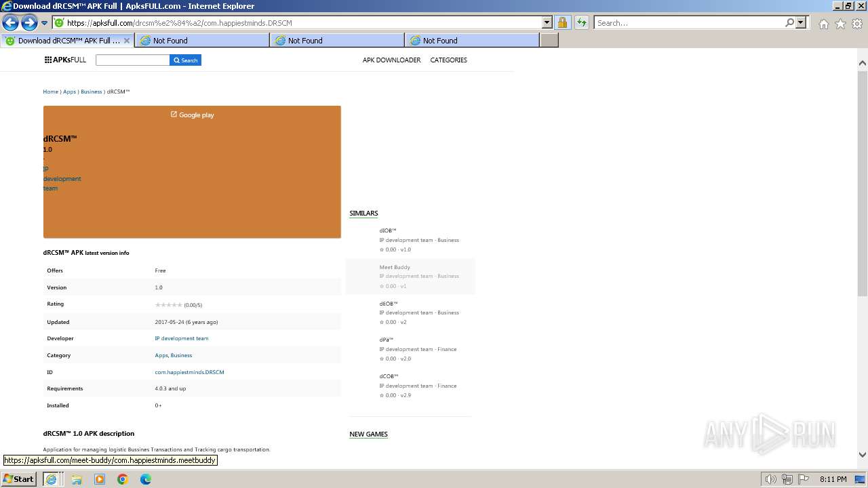This screenshot has width=868, height=488.
Task: Open the Tools gear icon
Action: [x=857, y=24]
